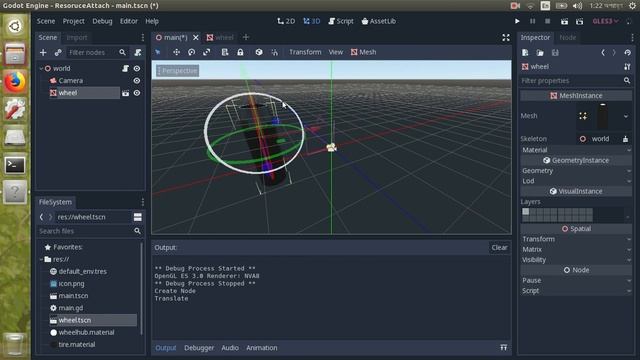Add a new node with plus icon

click(x=43, y=52)
